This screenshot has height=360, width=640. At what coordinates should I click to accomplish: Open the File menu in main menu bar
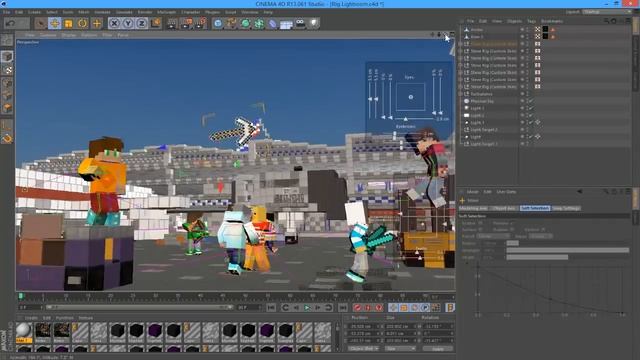coord(7,12)
